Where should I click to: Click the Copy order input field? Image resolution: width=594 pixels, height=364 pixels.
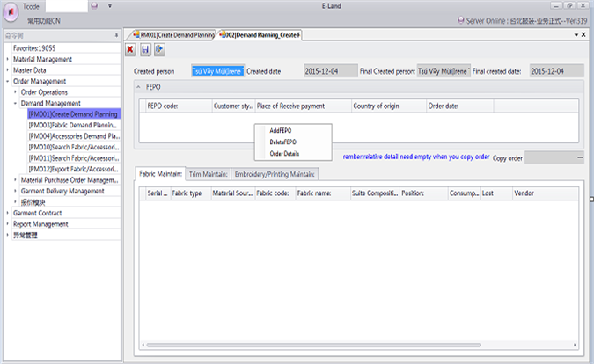[551, 157]
